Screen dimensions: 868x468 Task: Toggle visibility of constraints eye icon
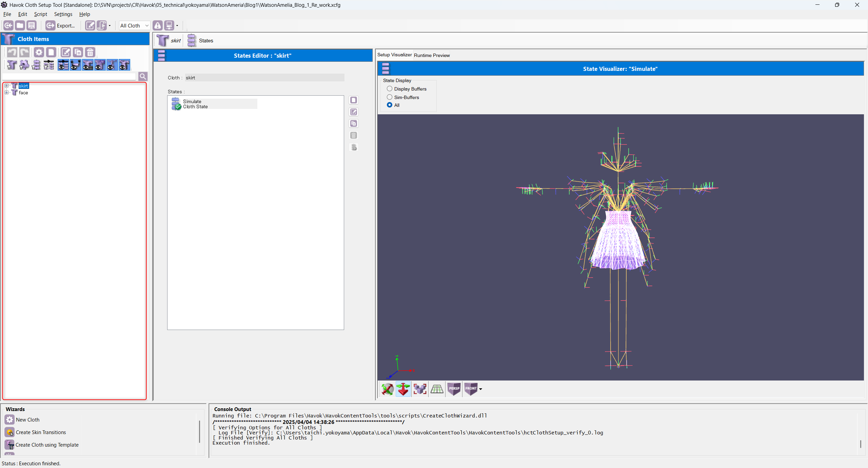click(76, 65)
